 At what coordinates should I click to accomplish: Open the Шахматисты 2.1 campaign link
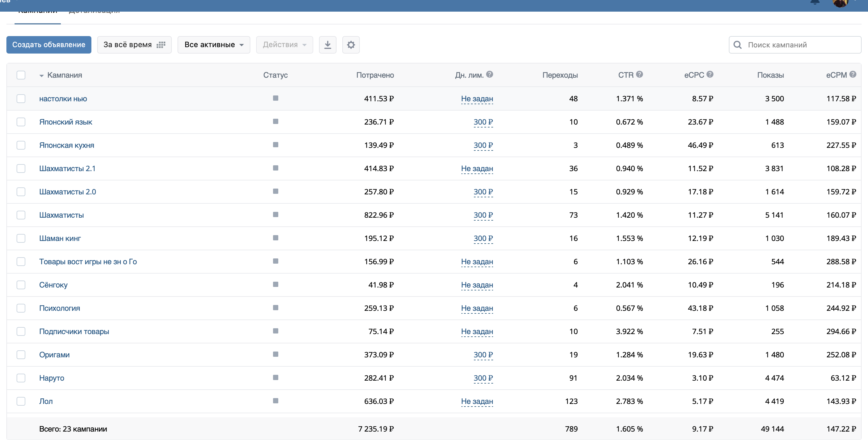coord(67,168)
